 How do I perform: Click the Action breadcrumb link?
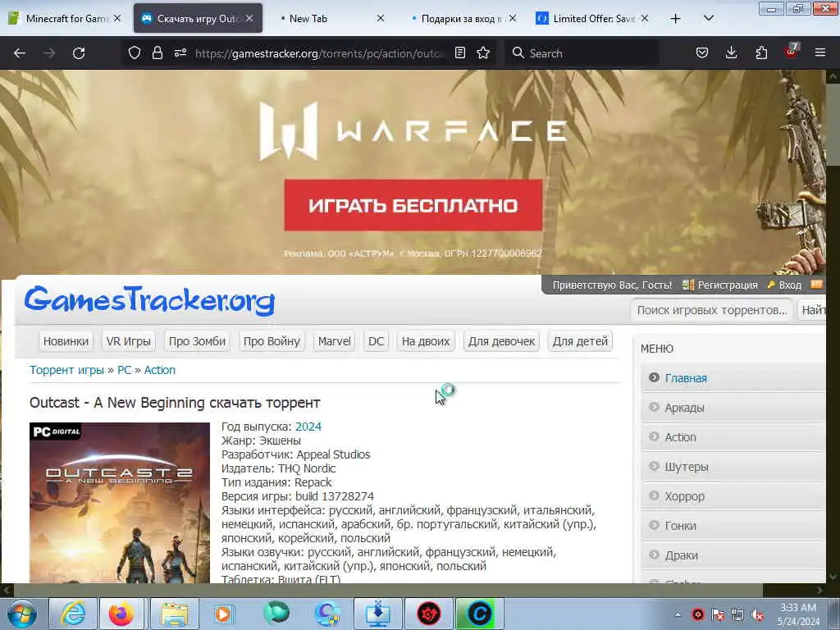click(x=160, y=370)
